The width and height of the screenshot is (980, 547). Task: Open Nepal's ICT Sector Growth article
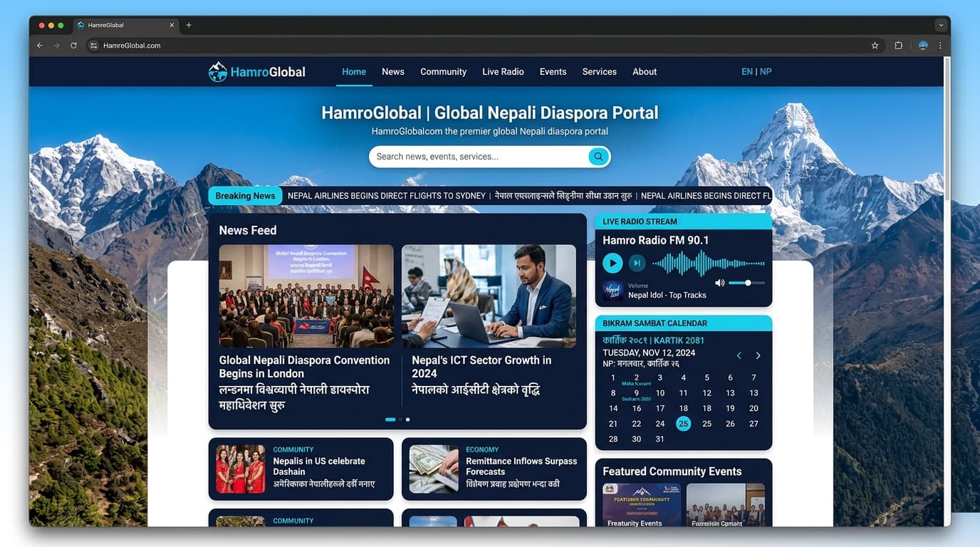[489, 321]
